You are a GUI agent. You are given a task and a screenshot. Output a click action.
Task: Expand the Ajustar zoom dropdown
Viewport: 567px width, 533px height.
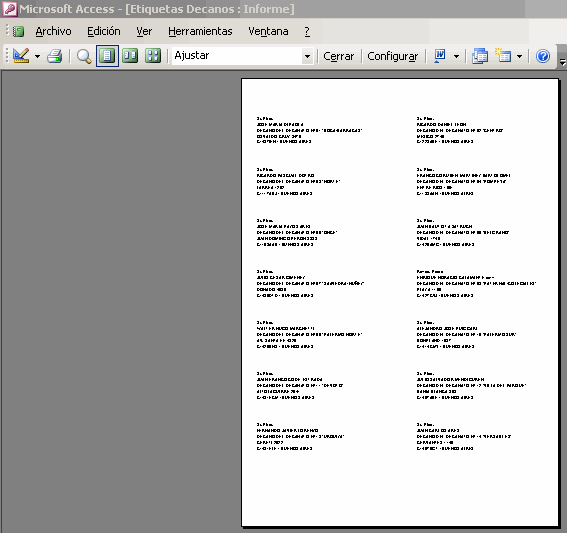pos(307,56)
